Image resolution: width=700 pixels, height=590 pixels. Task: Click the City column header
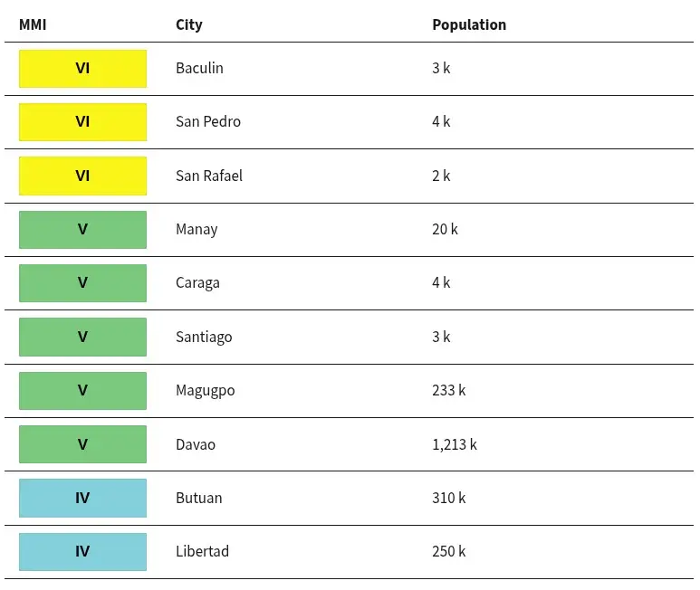(x=189, y=25)
